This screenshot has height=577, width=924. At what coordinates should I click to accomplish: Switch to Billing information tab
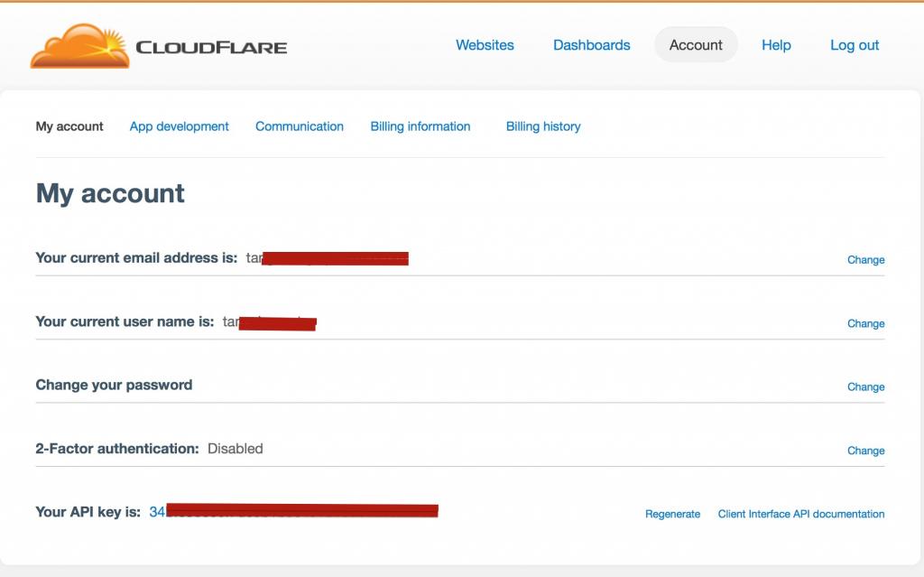pyautogui.click(x=420, y=126)
